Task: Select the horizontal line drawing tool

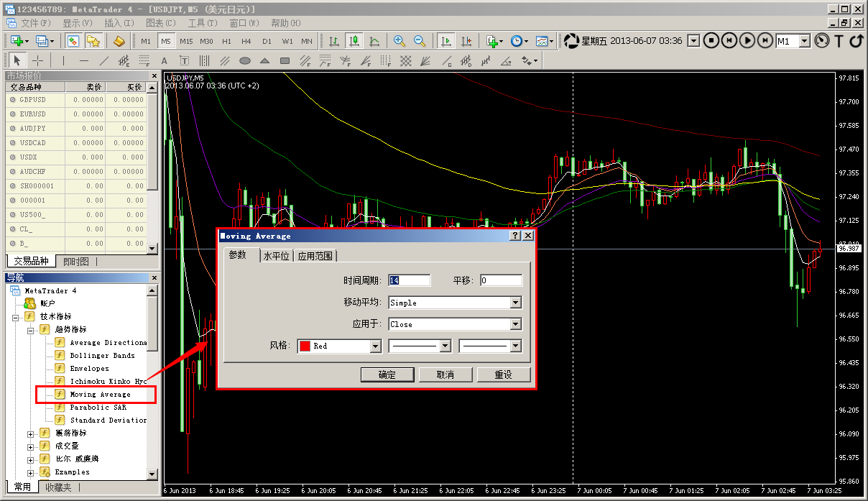Action: pos(84,60)
